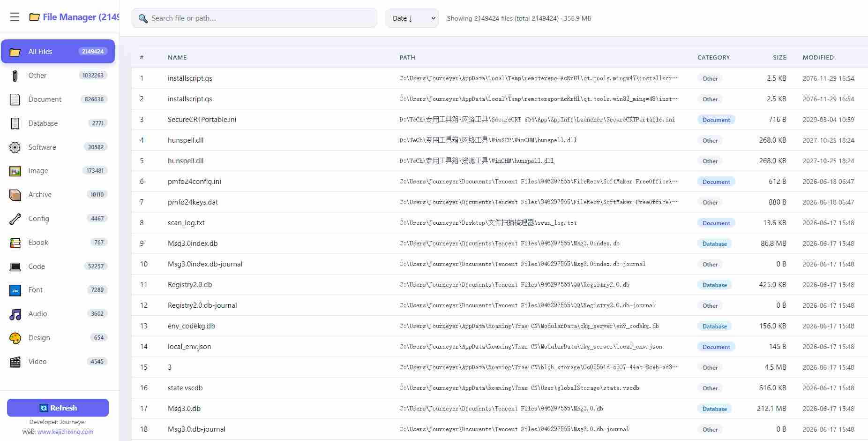
Task: Click the Ebook books icon
Action: point(15,243)
